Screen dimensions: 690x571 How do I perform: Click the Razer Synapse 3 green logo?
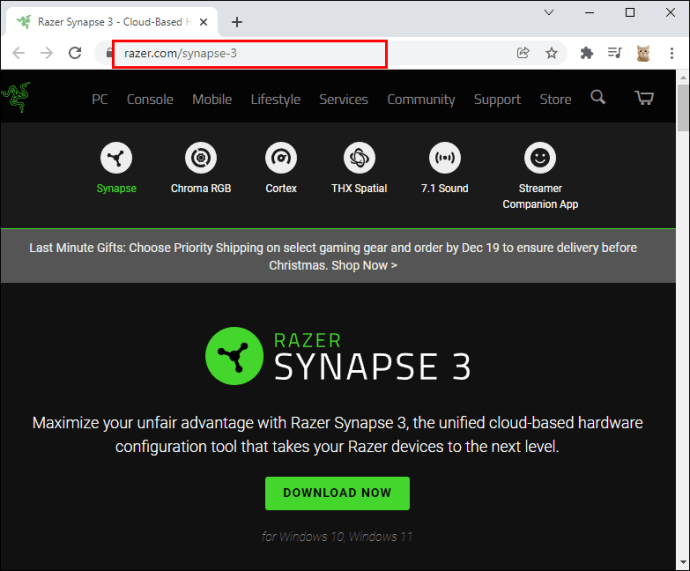[x=235, y=356]
